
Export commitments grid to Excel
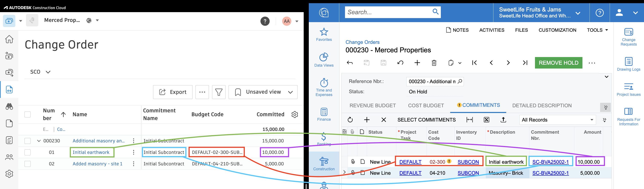click(486, 120)
